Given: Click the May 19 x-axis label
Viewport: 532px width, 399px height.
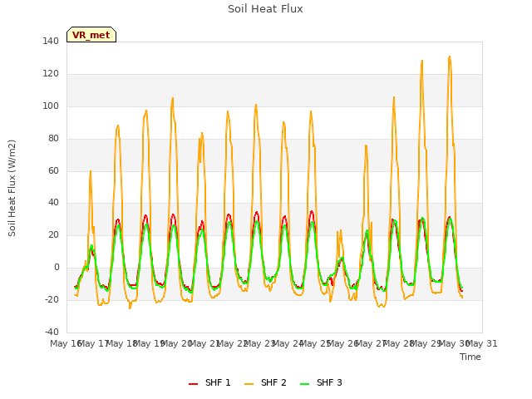Looking at the screenshot, I should coord(150,343).
